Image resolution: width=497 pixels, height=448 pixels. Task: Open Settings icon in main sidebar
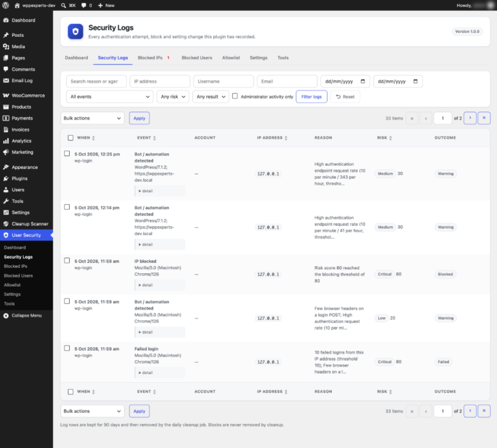[6, 212]
